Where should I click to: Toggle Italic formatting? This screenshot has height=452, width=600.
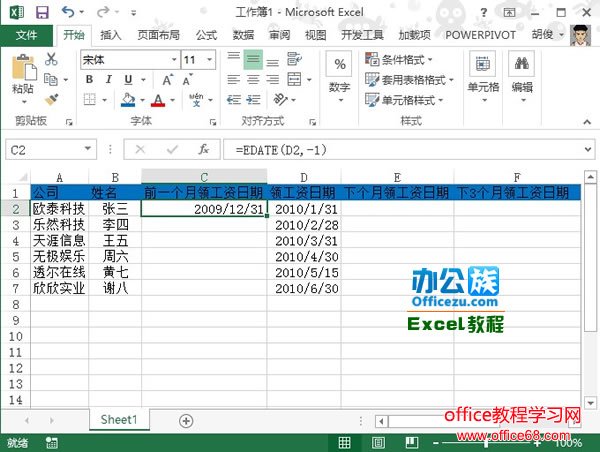tap(109, 79)
